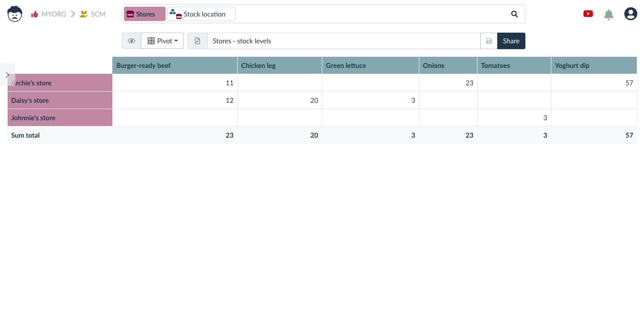
Task: Click the Chicken leg column header
Action: [279, 65]
